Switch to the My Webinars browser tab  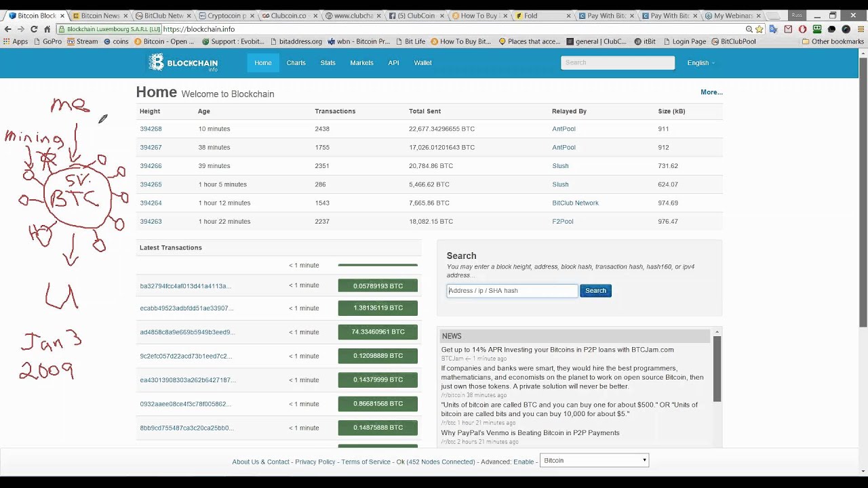[733, 16]
